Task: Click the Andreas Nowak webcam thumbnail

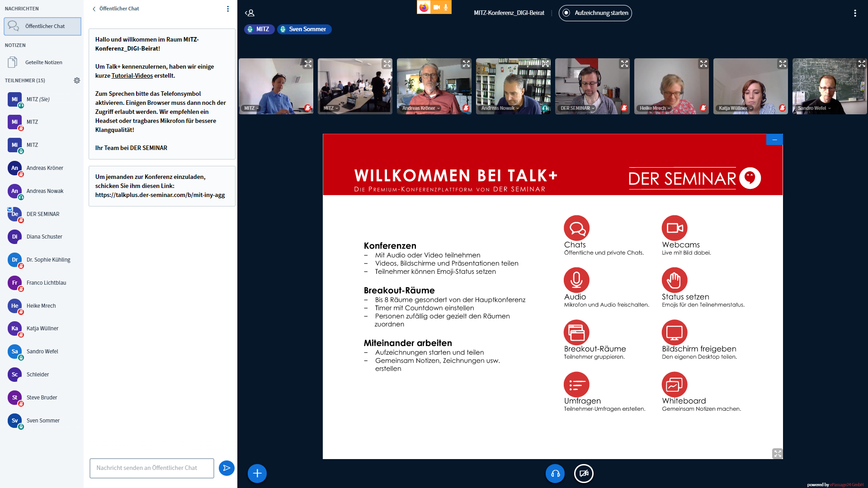Action: 513,86
